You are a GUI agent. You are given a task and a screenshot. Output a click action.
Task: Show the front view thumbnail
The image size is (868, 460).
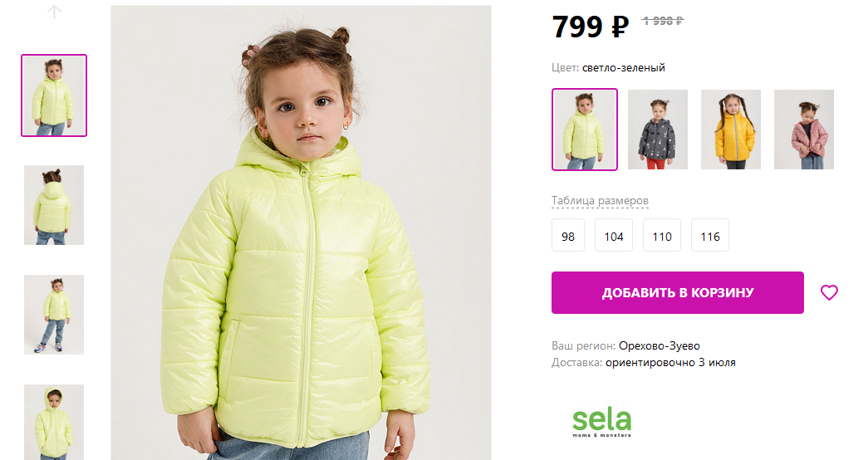(x=54, y=95)
